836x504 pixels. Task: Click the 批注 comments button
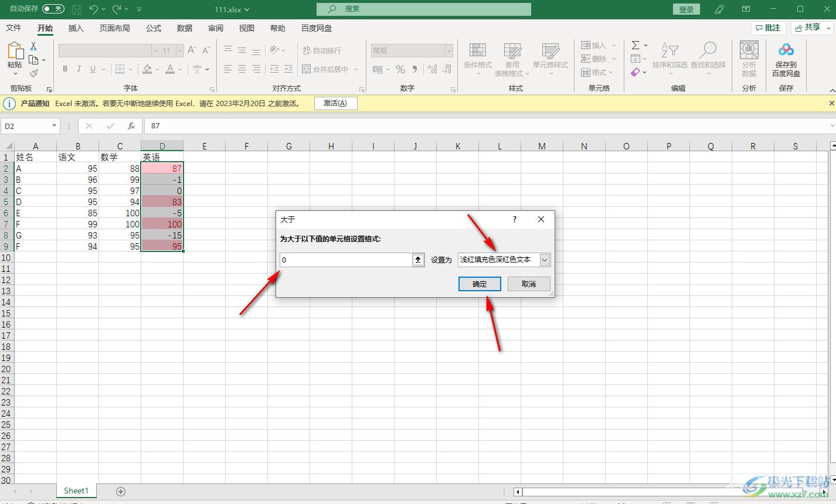pyautogui.click(x=769, y=28)
